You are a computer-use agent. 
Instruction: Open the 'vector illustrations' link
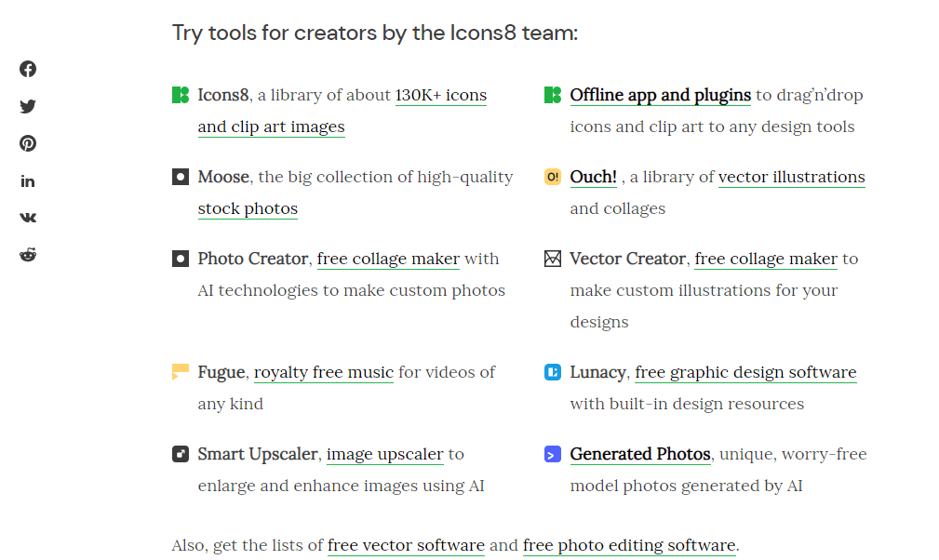click(x=792, y=177)
